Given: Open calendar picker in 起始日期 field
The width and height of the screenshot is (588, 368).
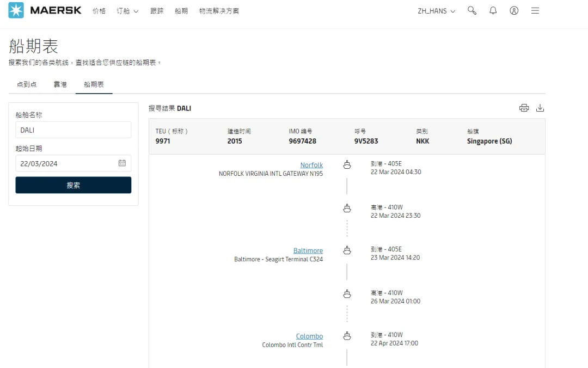Looking at the screenshot, I should point(122,163).
